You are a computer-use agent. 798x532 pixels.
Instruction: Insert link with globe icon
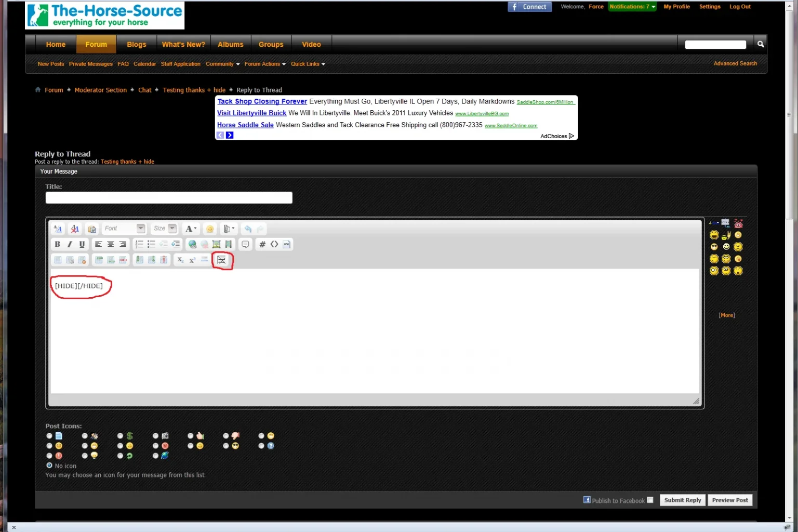192,244
